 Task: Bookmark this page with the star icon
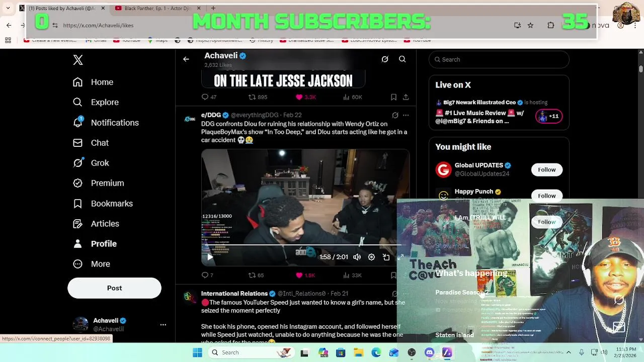click(530, 25)
